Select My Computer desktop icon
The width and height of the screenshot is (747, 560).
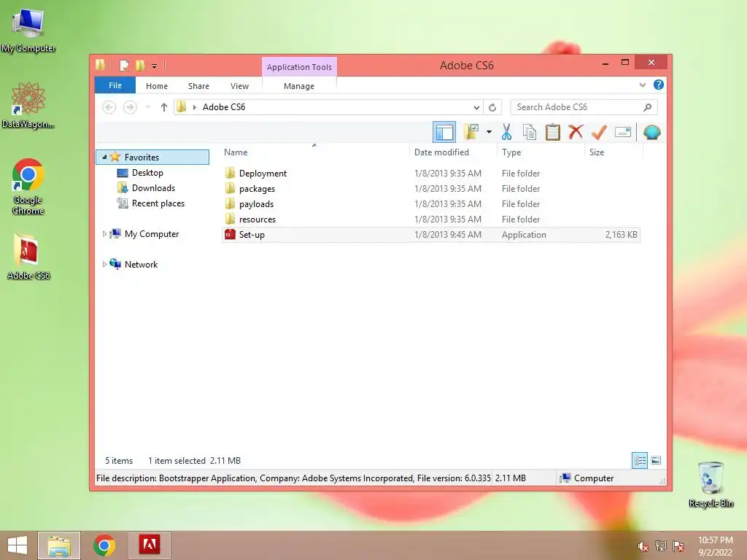click(28, 31)
